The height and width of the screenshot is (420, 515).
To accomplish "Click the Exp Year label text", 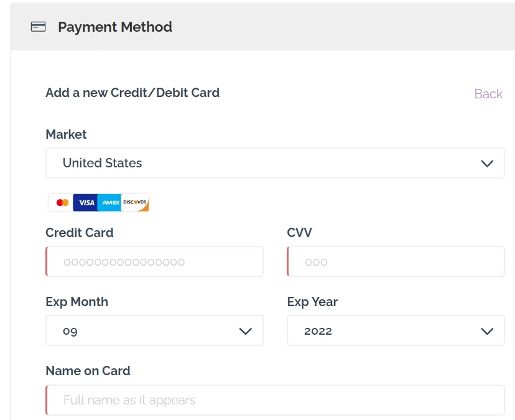I will (312, 302).
